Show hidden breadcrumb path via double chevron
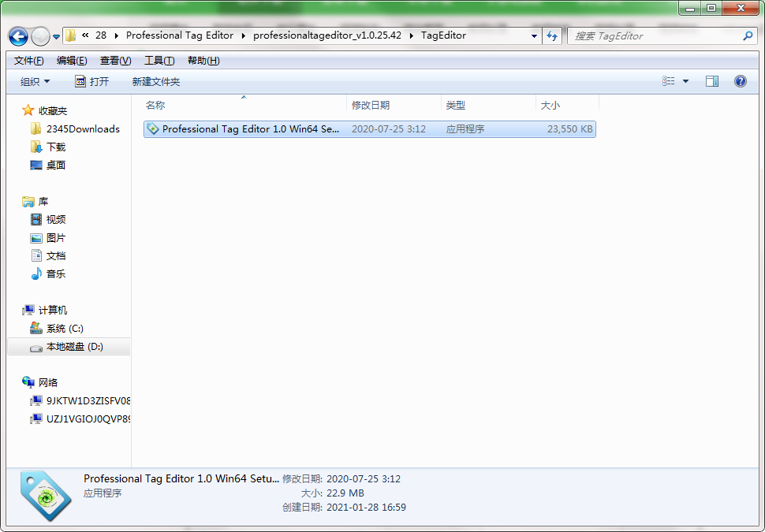Screen dimensions: 765x532 click(85, 35)
